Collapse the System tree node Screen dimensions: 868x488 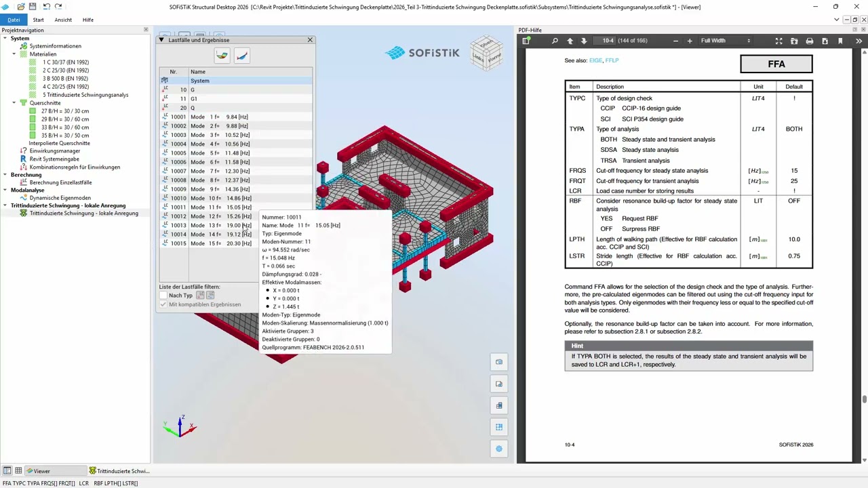point(5,38)
